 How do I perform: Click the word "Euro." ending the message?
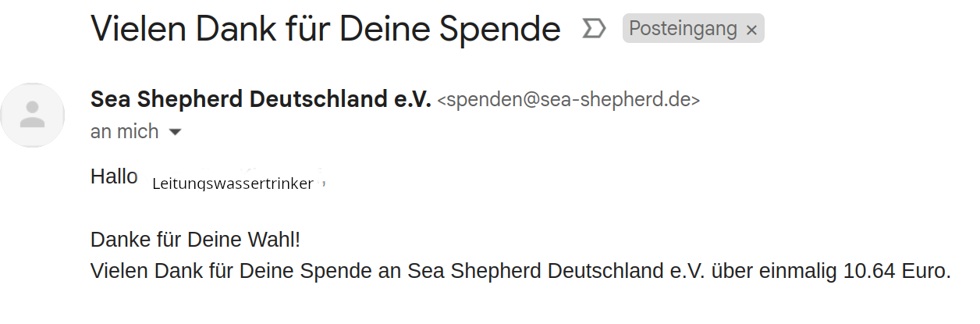(928, 271)
